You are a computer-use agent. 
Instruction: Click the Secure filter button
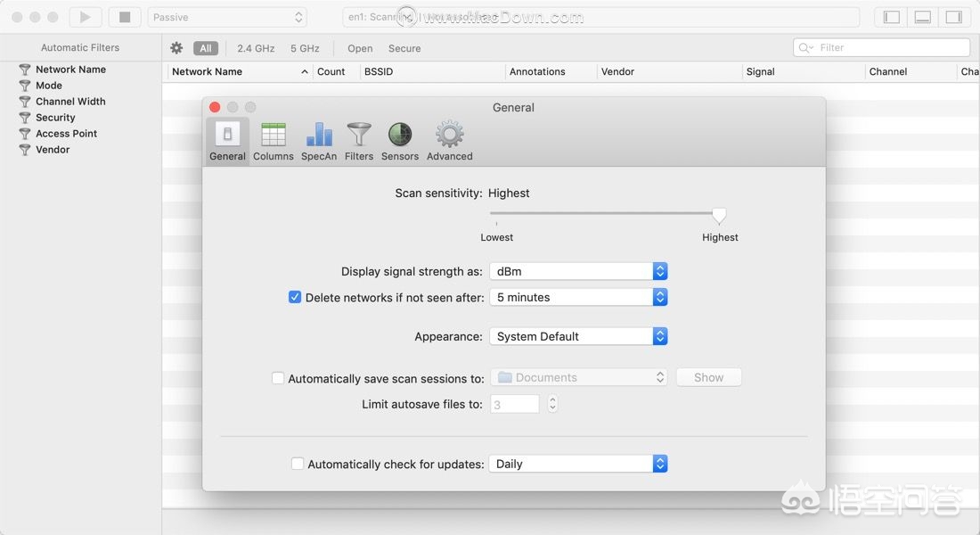click(x=404, y=48)
